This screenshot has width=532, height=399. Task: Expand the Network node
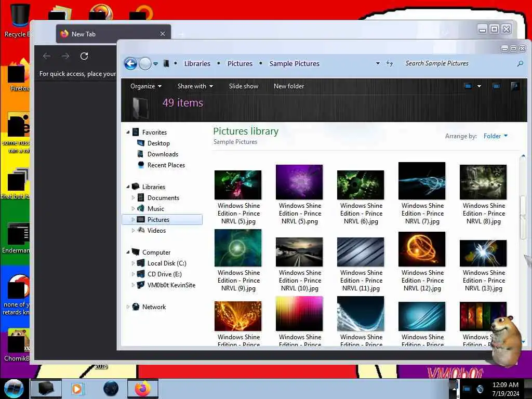[x=128, y=307]
